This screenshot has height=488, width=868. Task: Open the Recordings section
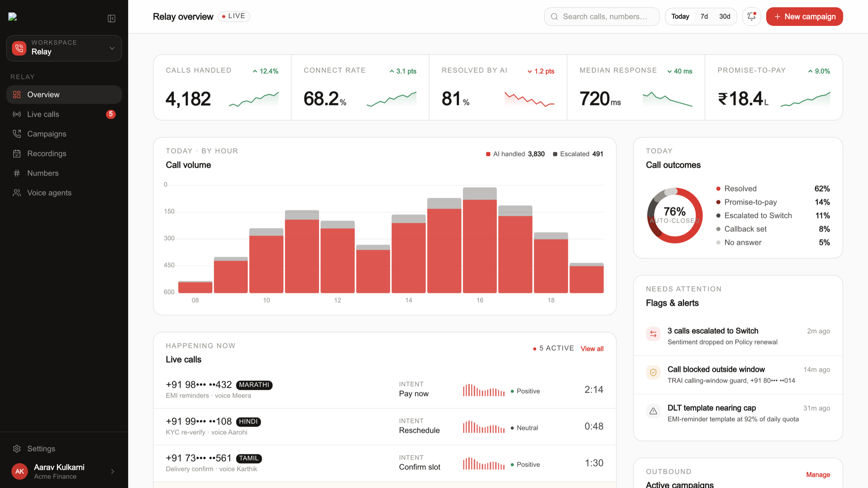[x=64, y=153]
